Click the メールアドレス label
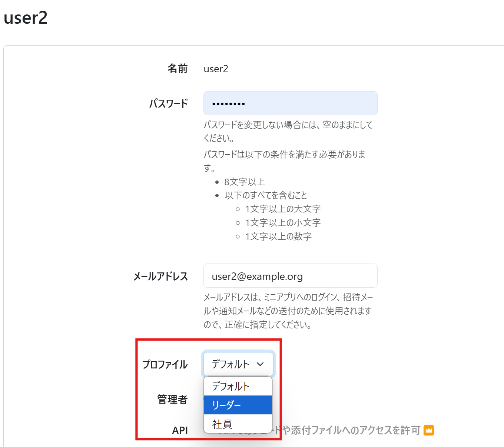This screenshot has width=504, height=447. click(x=160, y=276)
